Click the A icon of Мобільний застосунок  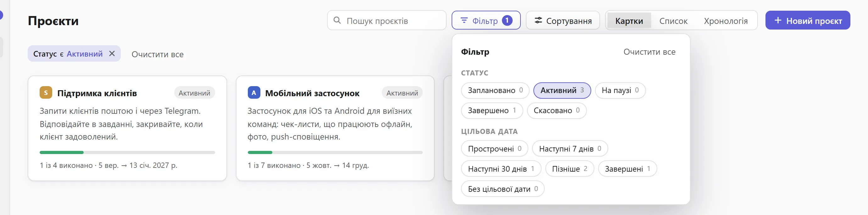click(x=254, y=93)
